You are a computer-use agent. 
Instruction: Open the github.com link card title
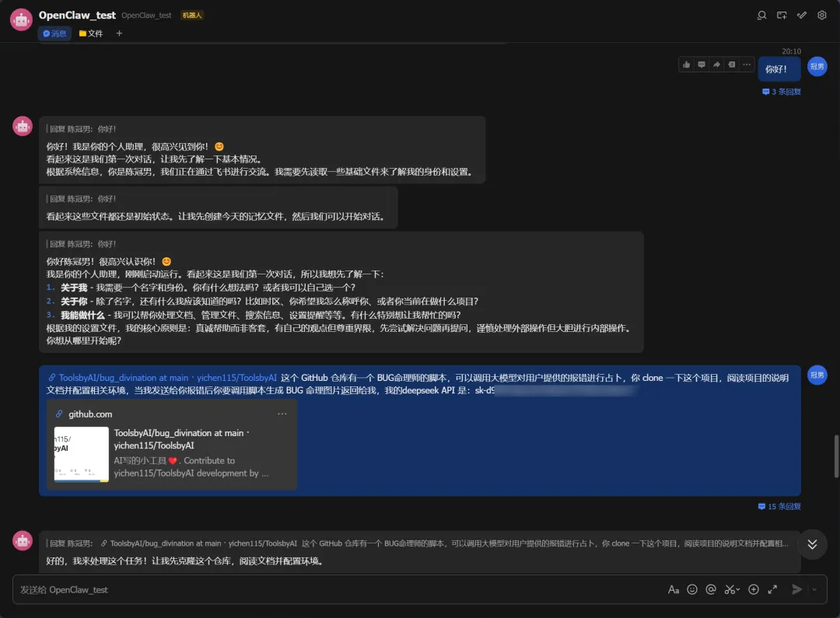(90, 414)
